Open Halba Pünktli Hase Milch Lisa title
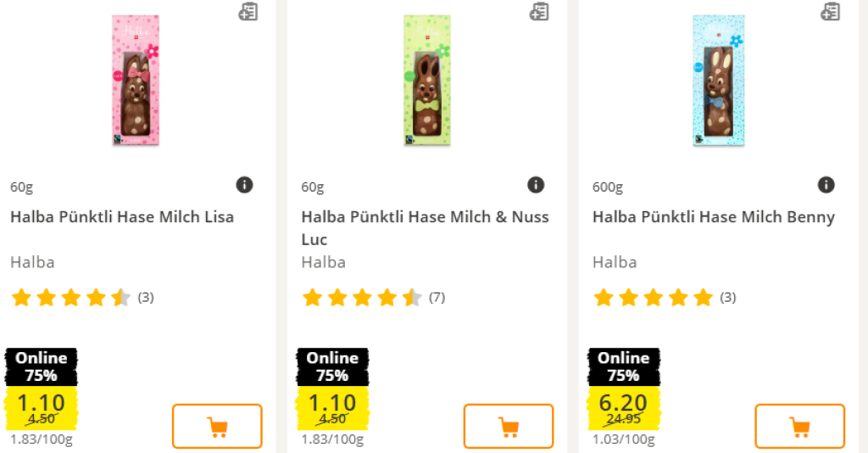 click(x=122, y=217)
